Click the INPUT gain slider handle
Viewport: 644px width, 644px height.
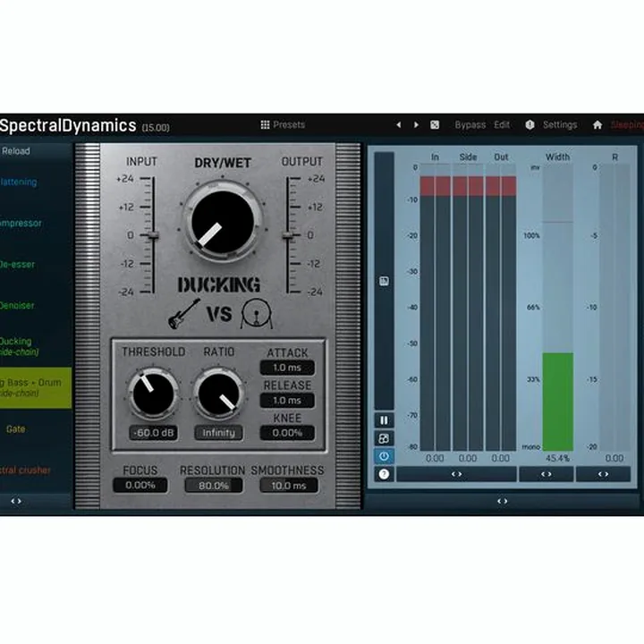coord(153,235)
